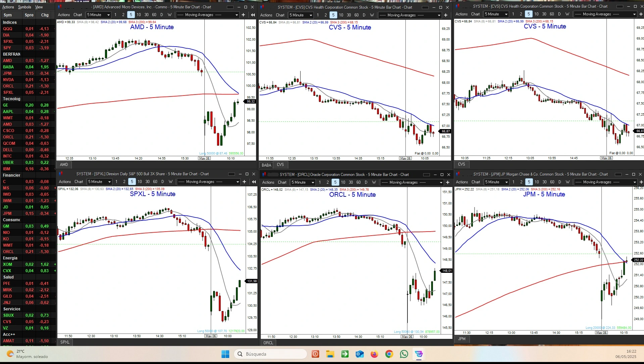Select weekly W timeframe in SPXL chart
Screen dimensions: 644x364
coord(170,182)
